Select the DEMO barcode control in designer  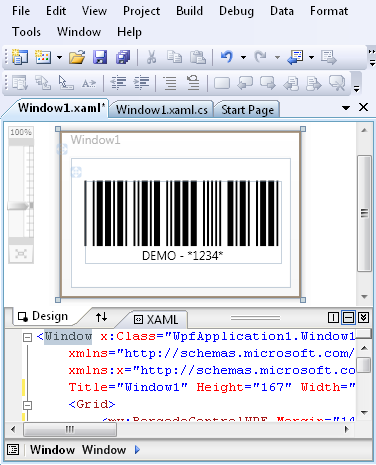[183, 222]
